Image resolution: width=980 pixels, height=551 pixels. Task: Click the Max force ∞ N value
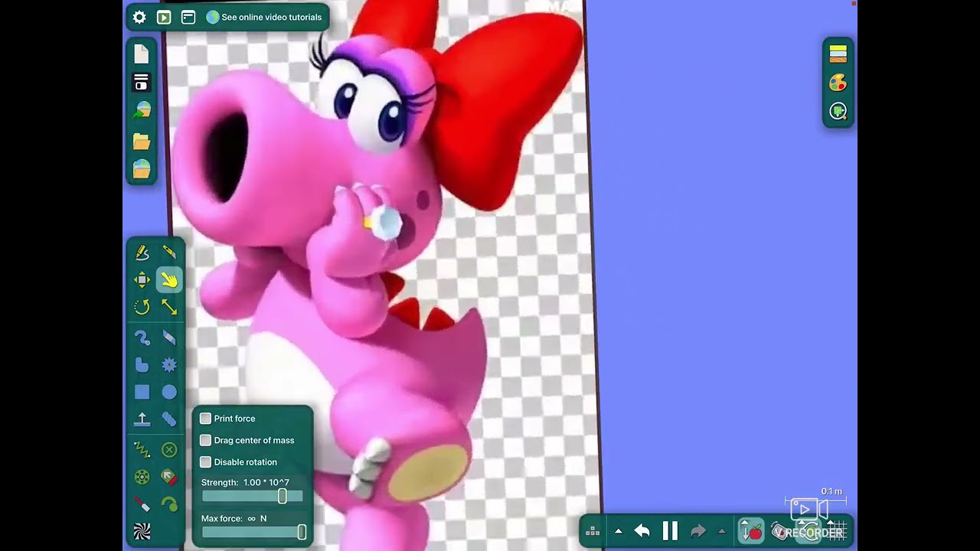point(257,519)
